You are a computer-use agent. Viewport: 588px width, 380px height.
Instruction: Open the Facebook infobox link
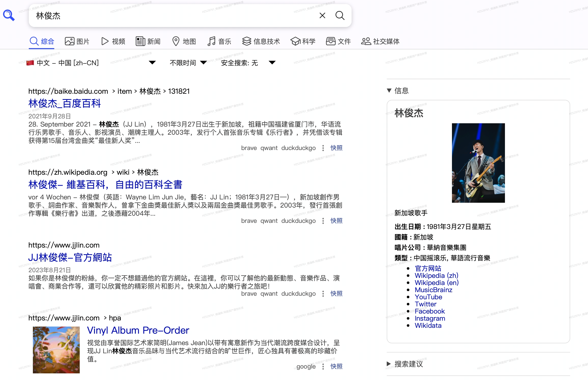(430, 311)
